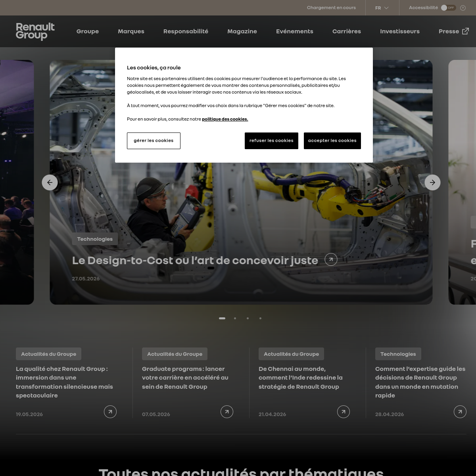The image size is (476, 476).
Task: Open arrow icon for 07.05.2026 article
Action: pyautogui.click(x=227, y=412)
